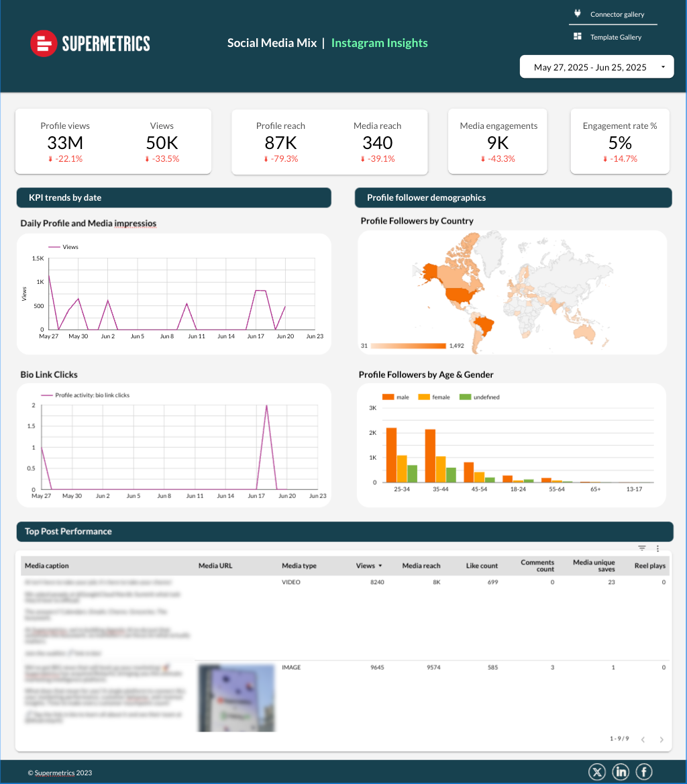Click the Connector gallery plug icon
Viewport: 687px width, 784px height.
pyautogui.click(x=577, y=13)
